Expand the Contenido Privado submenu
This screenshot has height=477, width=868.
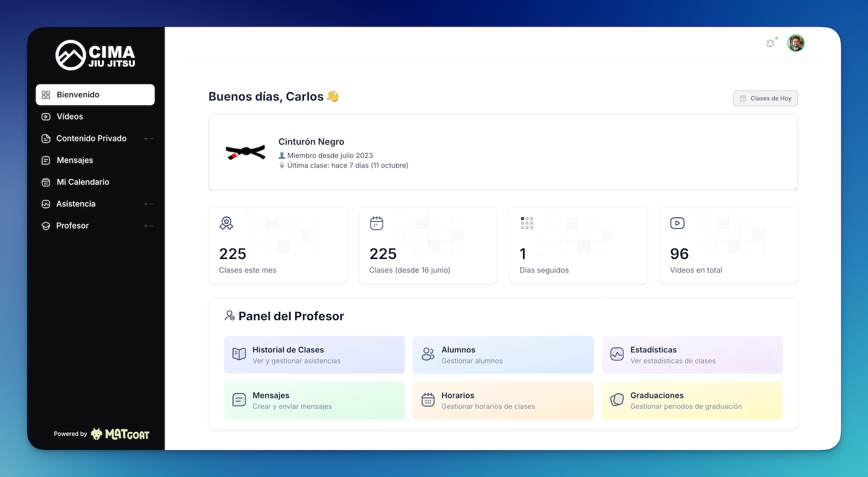click(x=148, y=139)
